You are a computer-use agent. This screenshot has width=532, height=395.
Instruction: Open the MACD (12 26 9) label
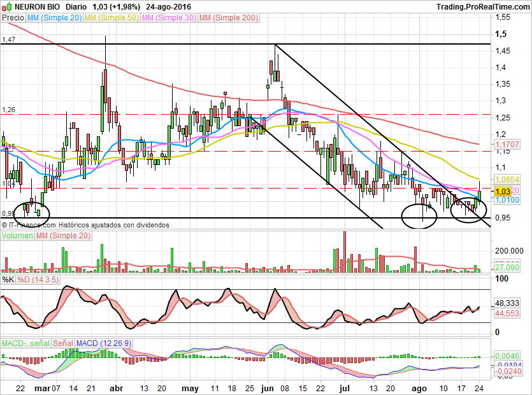(x=103, y=343)
